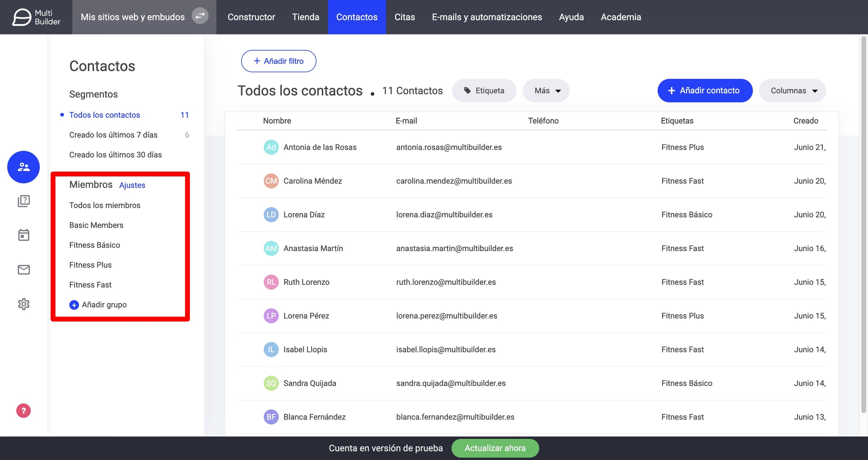Select Creado los últimos 7 días segment

(113, 135)
